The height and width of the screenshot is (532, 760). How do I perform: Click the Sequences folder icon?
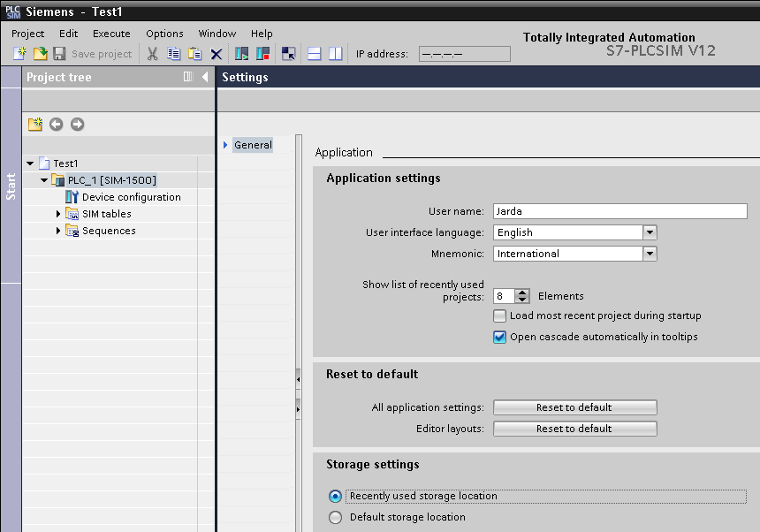[x=72, y=231]
